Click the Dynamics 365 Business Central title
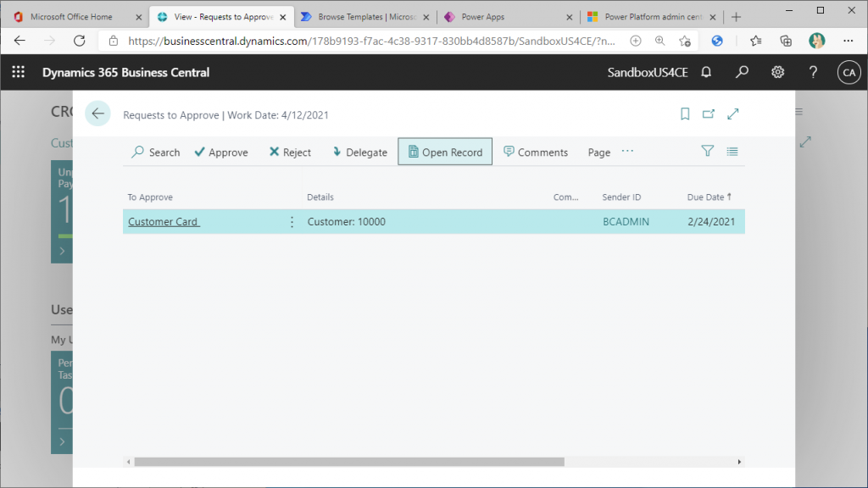 125,73
